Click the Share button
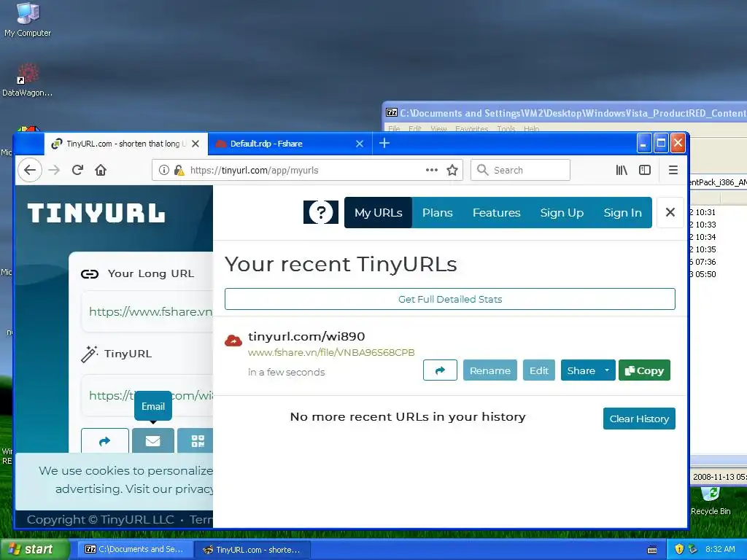 pyautogui.click(x=581, y=370)
